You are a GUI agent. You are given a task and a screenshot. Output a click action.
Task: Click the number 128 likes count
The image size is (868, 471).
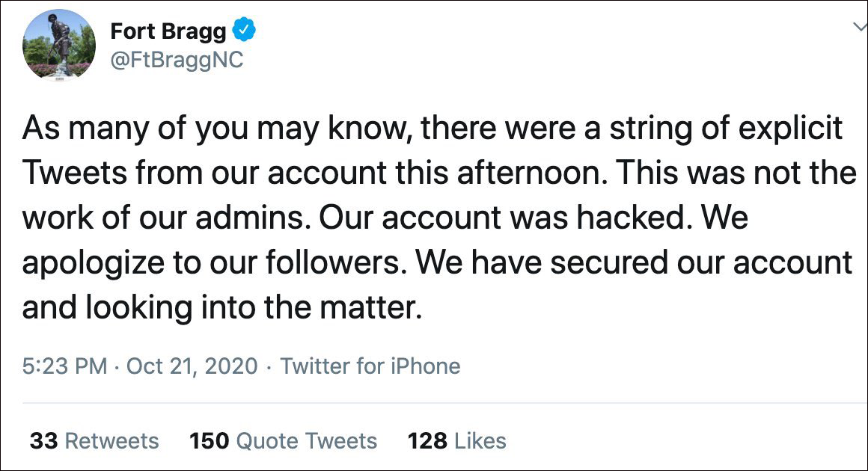click(427, 441)
